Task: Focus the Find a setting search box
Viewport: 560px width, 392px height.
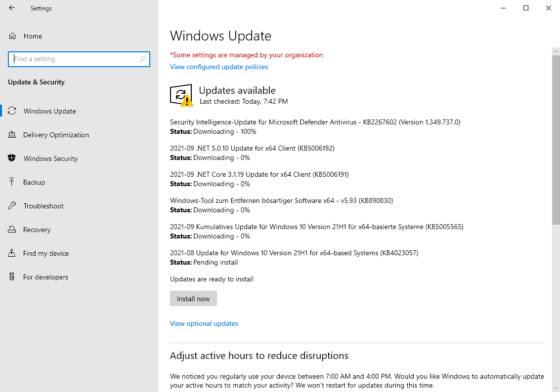Action: tap(79, 59)
